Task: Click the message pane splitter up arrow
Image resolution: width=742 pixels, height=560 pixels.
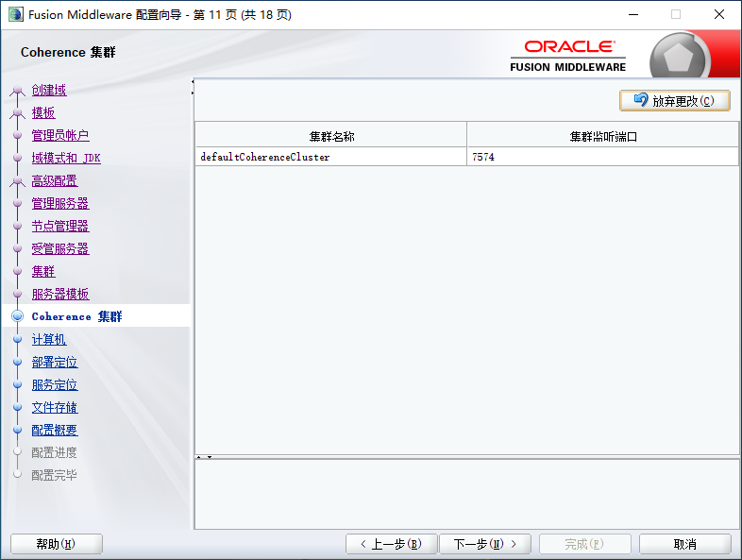Action: (x=199, y=457)
